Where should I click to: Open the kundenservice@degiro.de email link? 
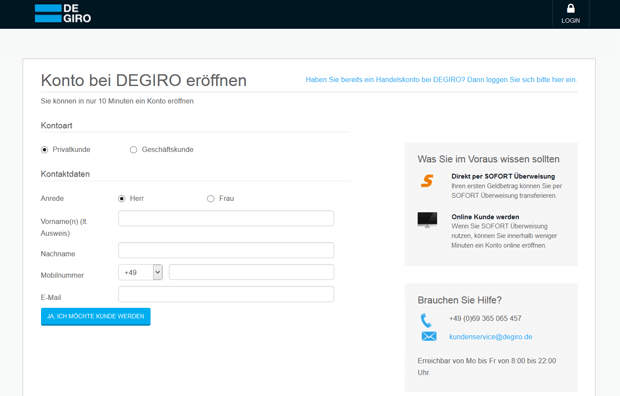tap(490, 337)
